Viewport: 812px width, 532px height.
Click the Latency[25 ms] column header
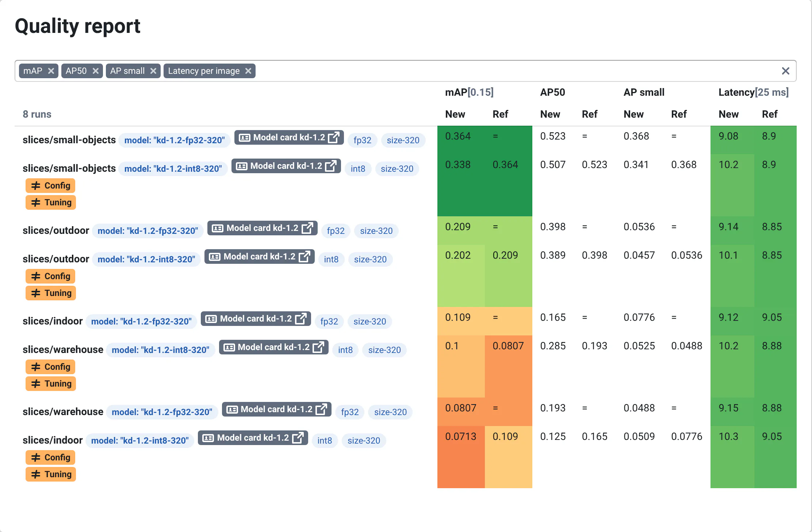[753, 92]
